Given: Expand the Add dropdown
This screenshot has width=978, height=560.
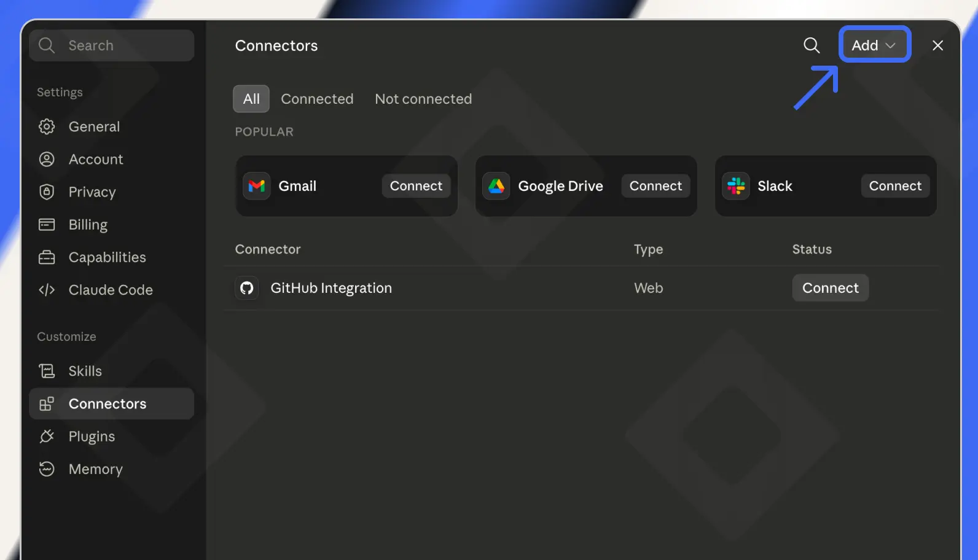Looking at the screenshot, I should (874, 45).
